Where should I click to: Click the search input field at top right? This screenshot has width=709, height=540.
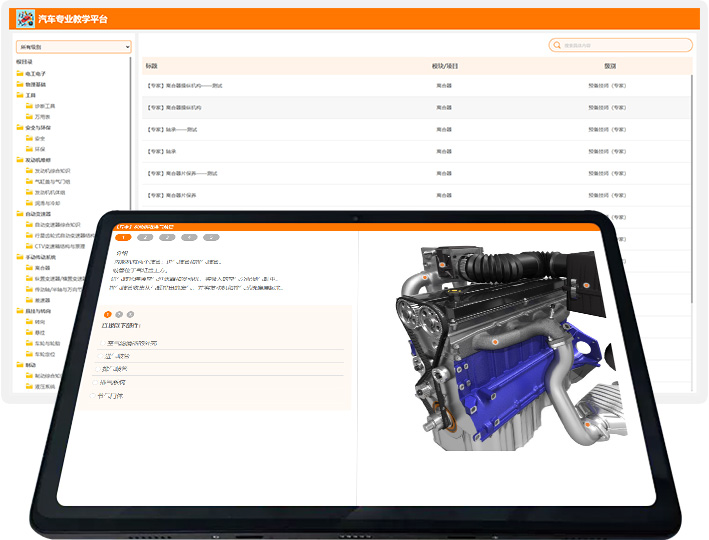tap(620, 45)
